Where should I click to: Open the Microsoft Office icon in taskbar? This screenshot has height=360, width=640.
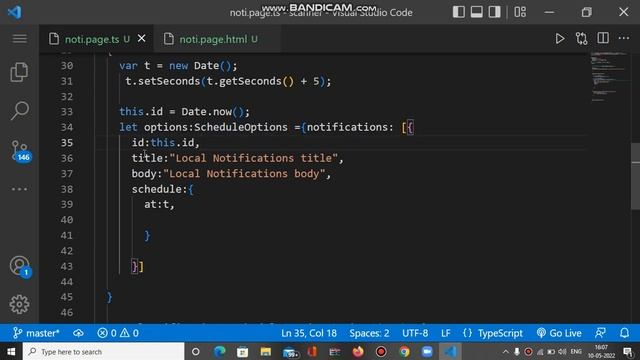tap(312, 351)
